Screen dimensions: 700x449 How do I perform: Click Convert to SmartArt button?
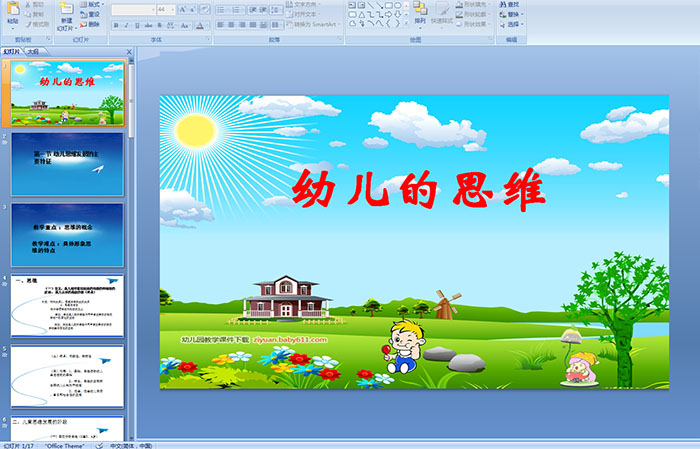[313, 25]
